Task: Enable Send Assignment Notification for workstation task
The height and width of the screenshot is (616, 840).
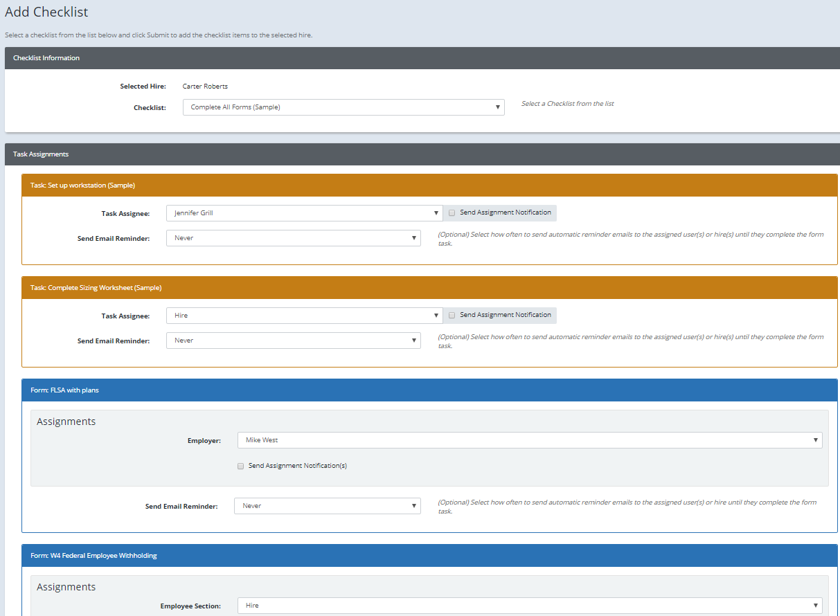Action: coord(452,212)
